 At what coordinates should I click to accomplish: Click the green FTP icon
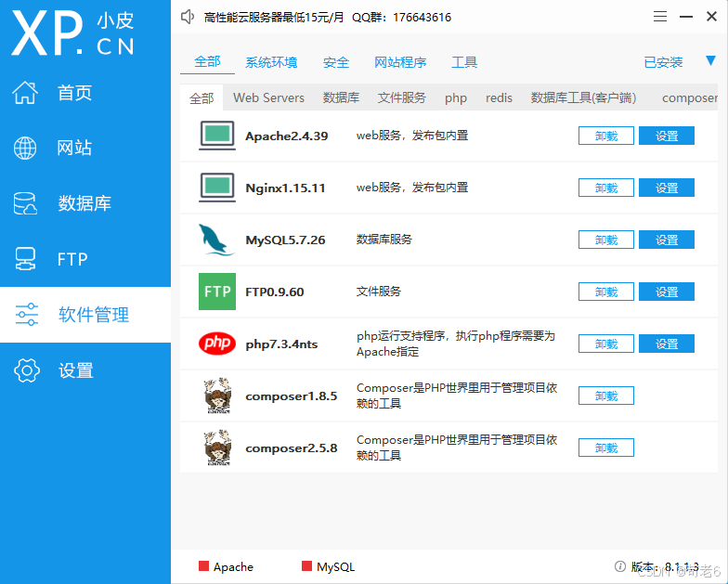click(217, 292)
